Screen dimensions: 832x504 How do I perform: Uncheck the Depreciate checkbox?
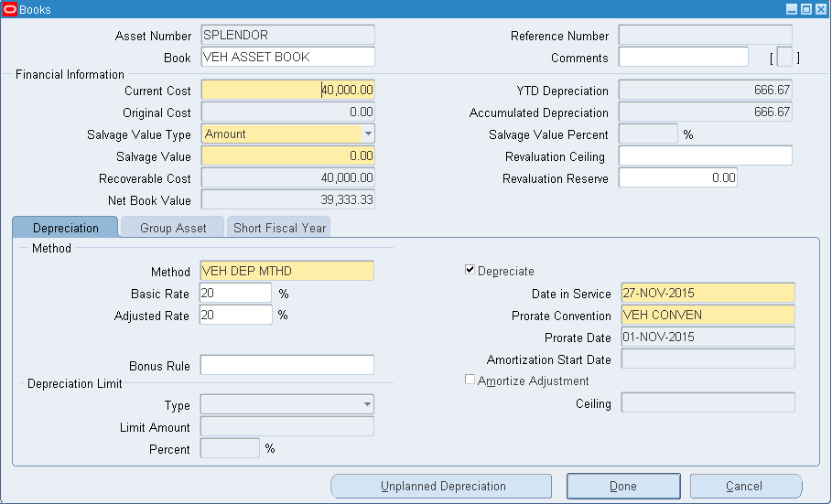pos(470,271)
